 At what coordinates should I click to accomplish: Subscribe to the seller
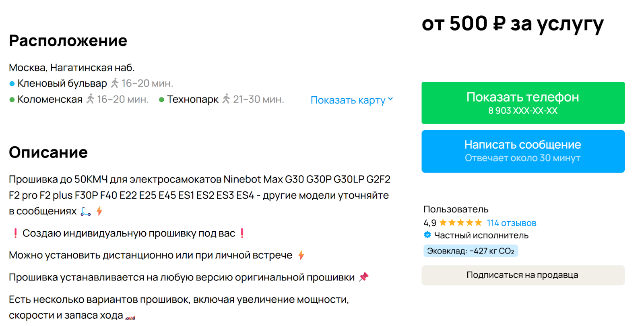523,275
